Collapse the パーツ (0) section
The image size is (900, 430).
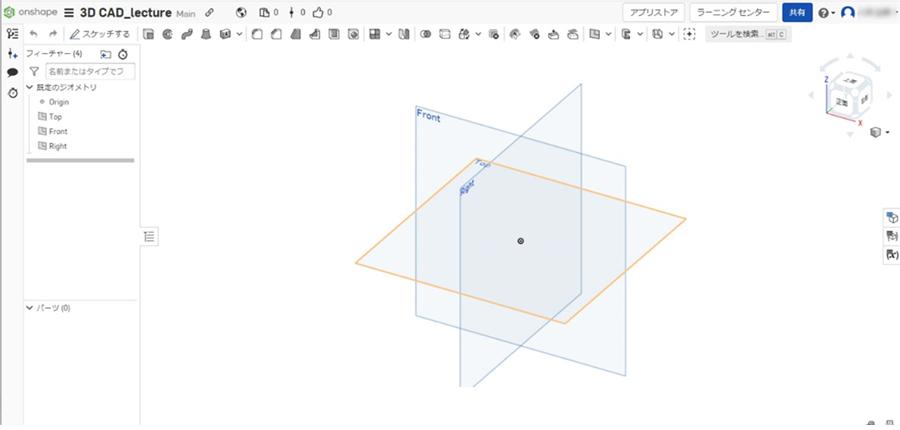point(30,308)
